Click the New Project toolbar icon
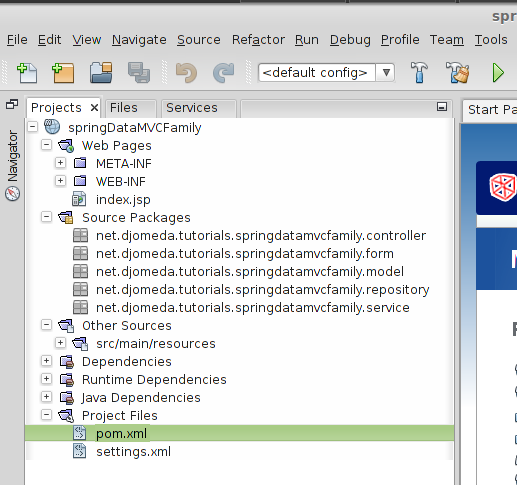 pos(63,72)
